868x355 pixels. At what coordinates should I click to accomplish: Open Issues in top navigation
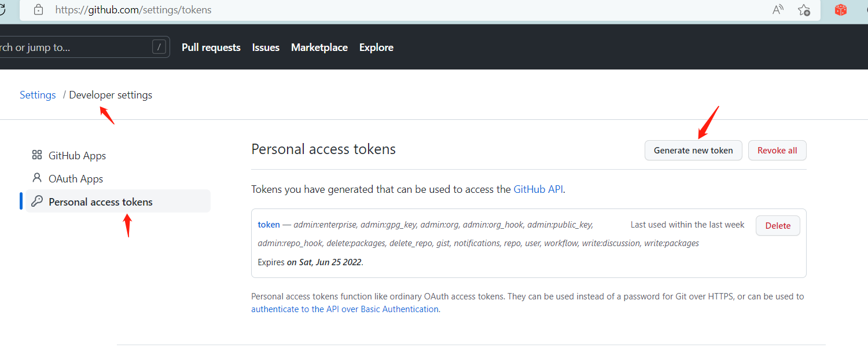(266, 47)
